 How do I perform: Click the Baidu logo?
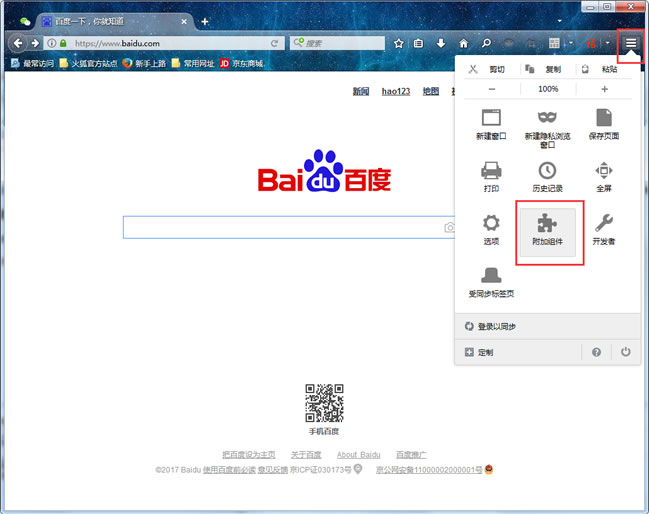click(324, 171)
